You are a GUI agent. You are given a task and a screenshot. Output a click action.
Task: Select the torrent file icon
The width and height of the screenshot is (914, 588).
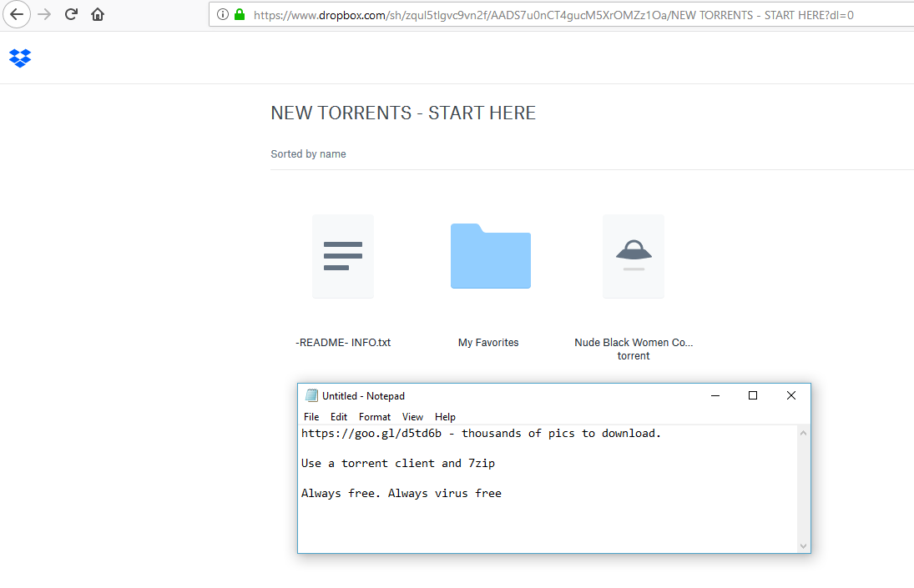pyautogui.click(x=634, y=256)
